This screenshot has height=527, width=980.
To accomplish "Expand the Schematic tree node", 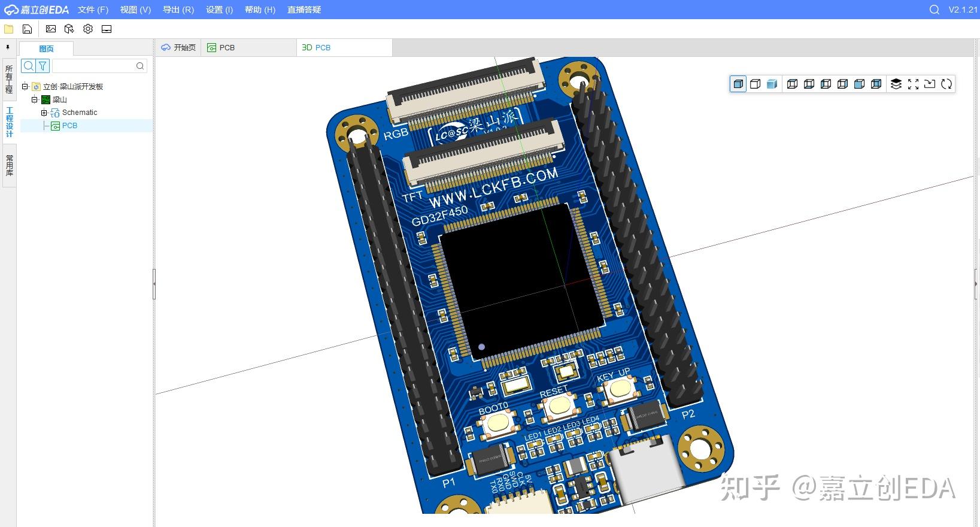I will pyautogui.click(x=44, y=113).
